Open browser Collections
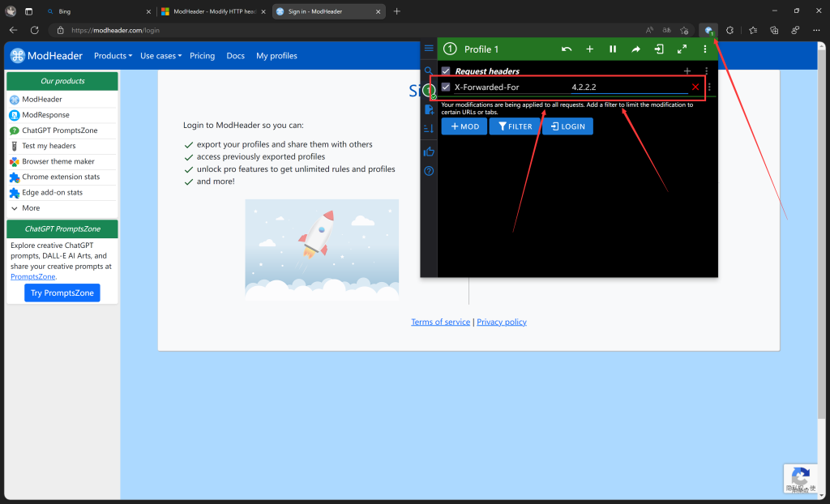Screen dimensions: 830x504 [774, 30]
